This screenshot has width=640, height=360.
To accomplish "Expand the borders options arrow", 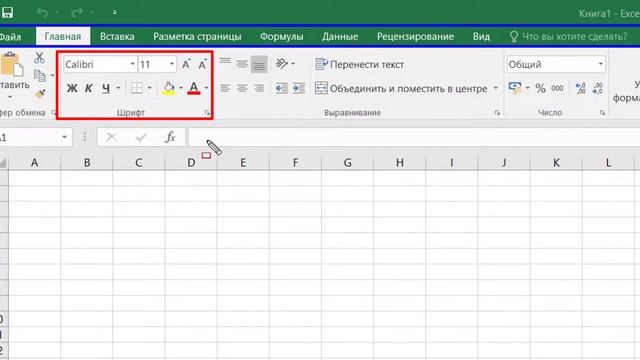I will click(x=149, y=88).
